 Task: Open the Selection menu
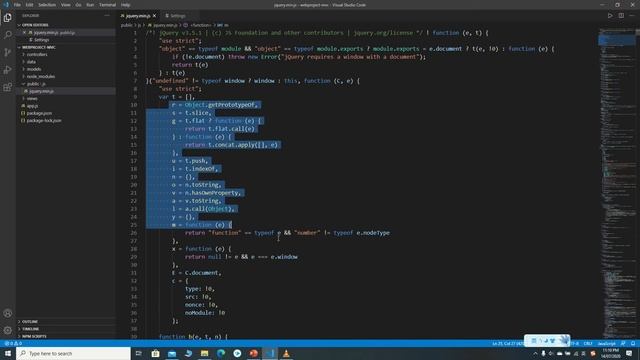pyautogui.click(x=47, y=5)
